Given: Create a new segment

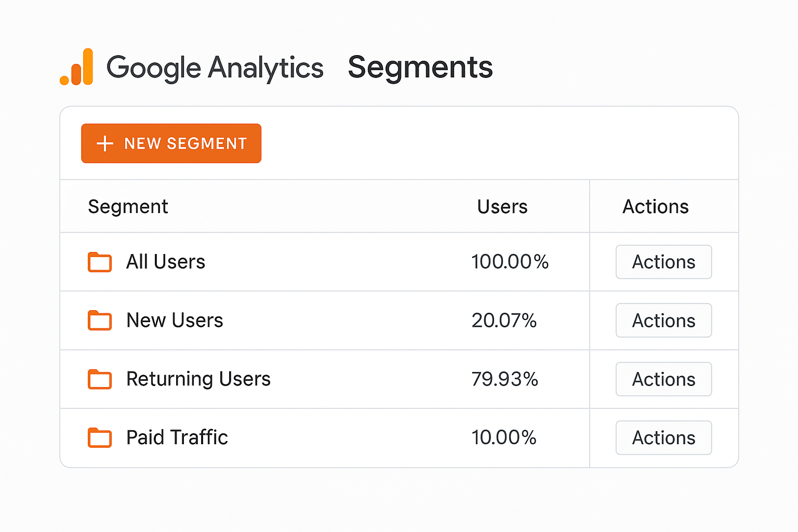Looking at the screenshot, I should point(171,143).
